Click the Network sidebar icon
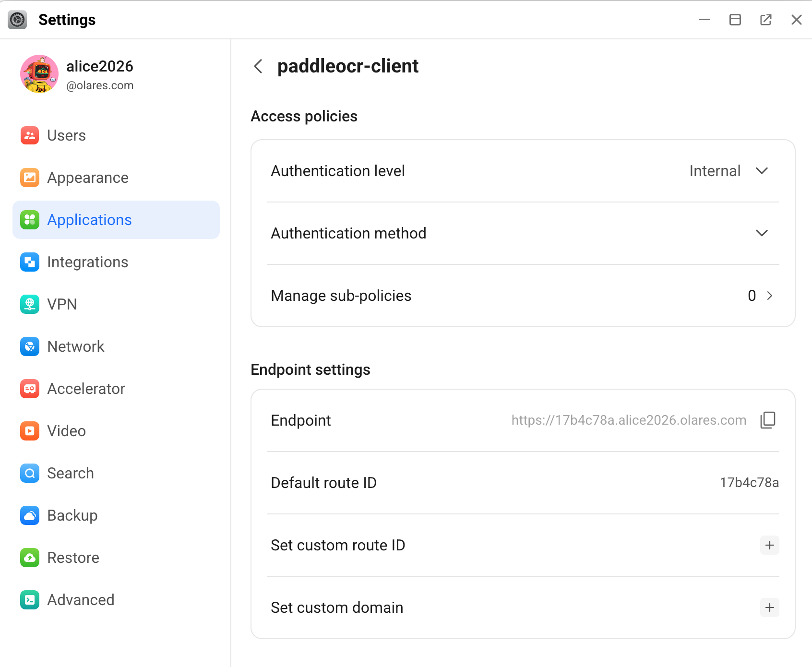 click(30, 346)
